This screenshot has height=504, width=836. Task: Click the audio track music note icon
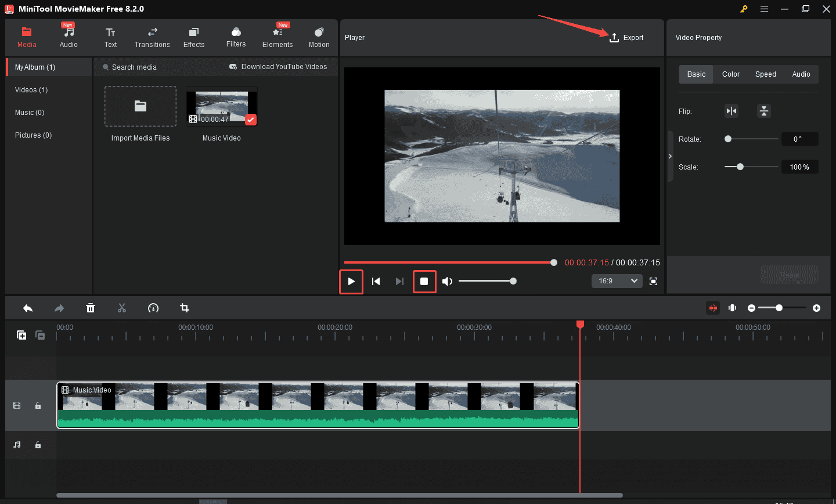click(x=17, y=445)
